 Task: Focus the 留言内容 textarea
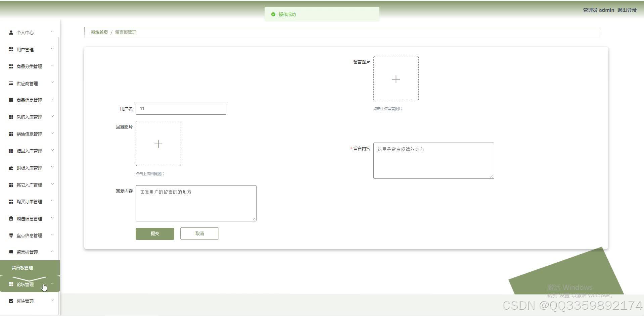433,161
